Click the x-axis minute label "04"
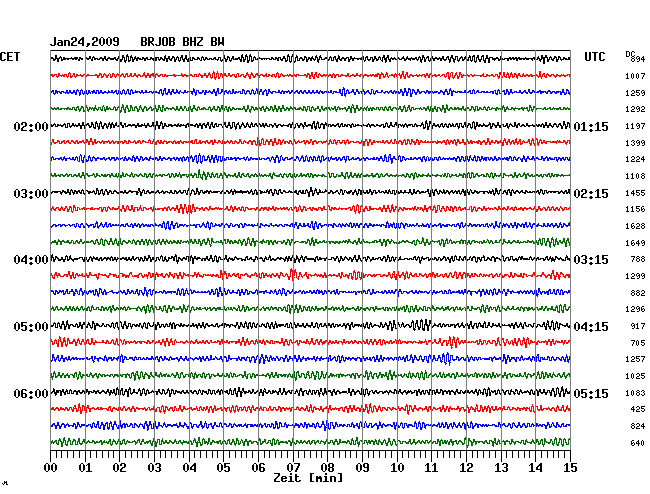 189,468
